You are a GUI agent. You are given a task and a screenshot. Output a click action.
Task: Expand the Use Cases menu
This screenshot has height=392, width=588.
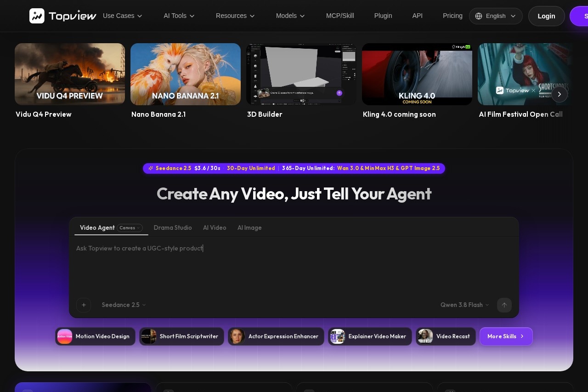point(123,16)
